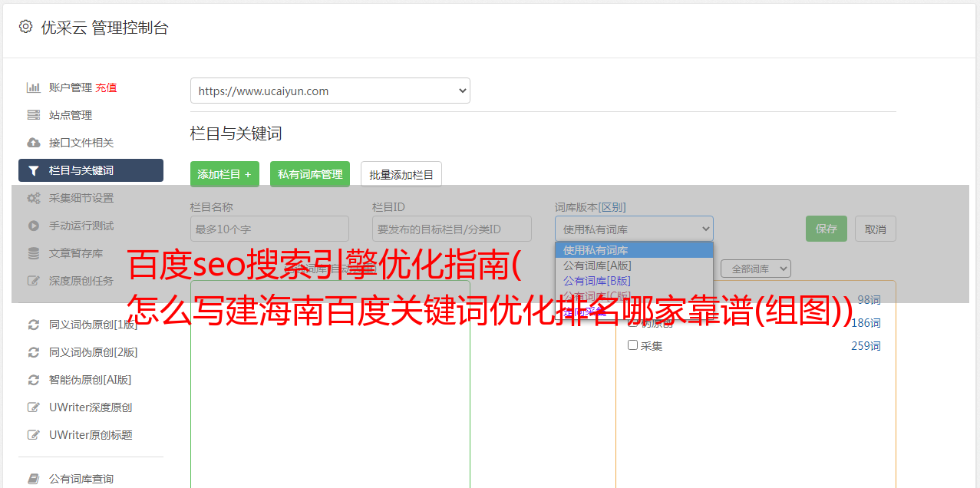Click the 私有词库管理 button
The height and width of the screenshot is (488, 980).
[310, 174]
